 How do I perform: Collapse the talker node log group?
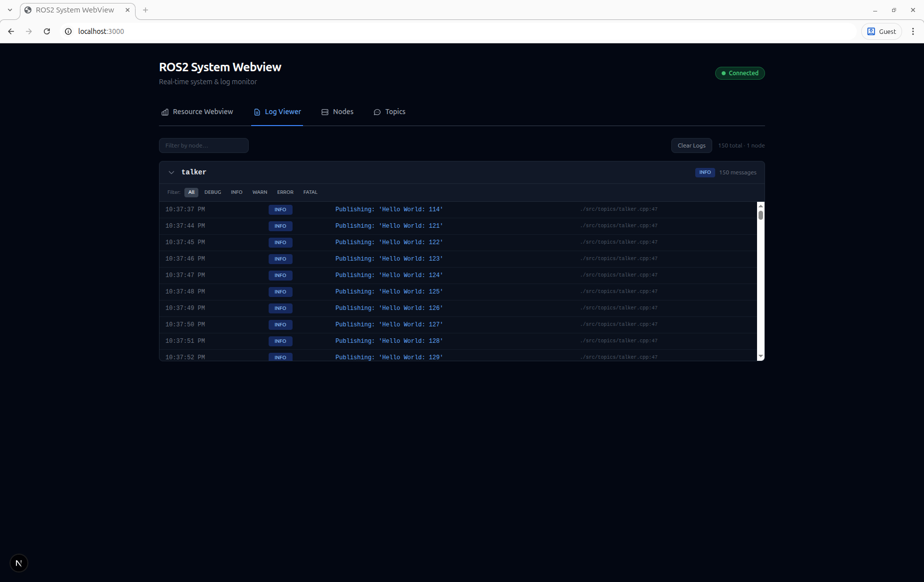tap(171, 172)
